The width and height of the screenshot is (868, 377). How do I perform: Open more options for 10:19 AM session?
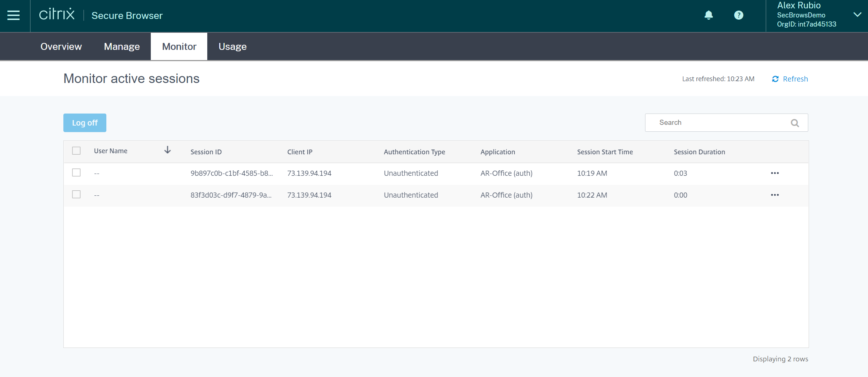[775, 173]
